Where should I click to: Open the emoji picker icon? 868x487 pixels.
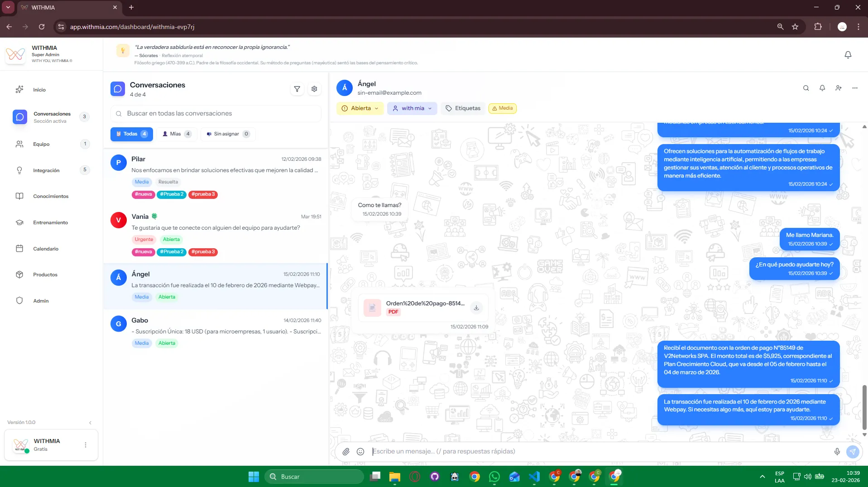(360, 451)
